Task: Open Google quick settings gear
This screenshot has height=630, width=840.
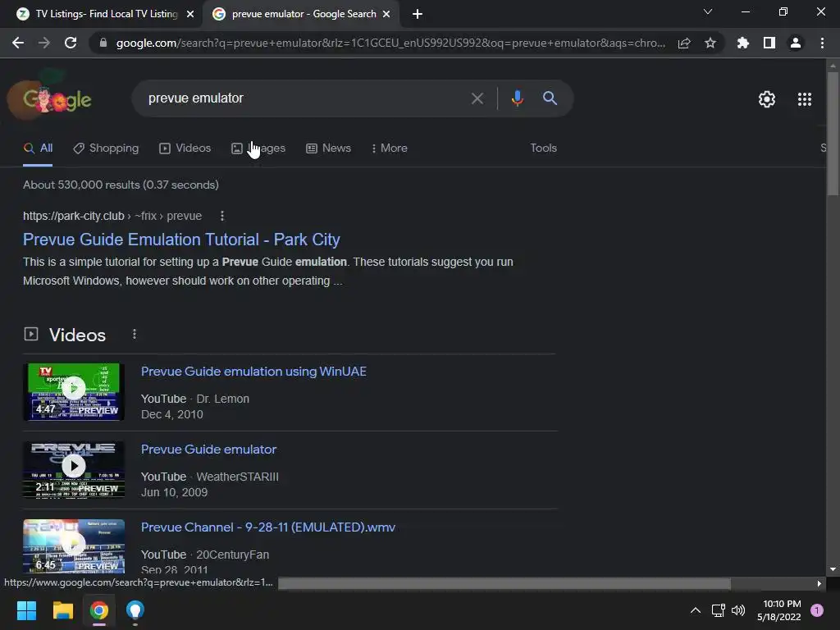Action: coord(767,99)
